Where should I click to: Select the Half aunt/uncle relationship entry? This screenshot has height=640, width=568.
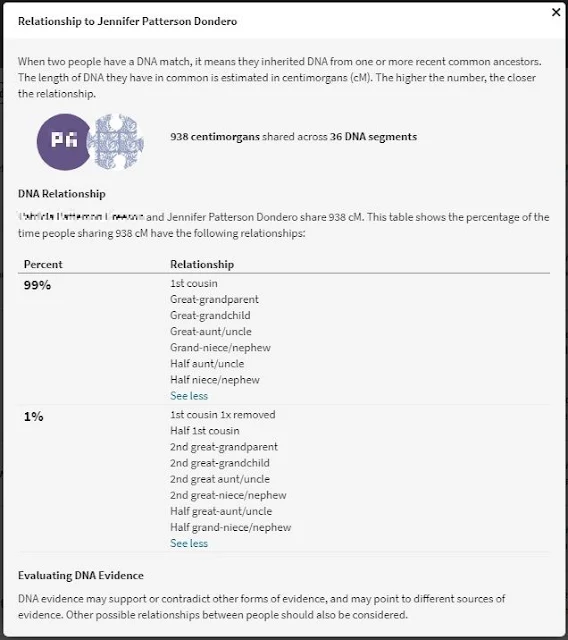207,364
